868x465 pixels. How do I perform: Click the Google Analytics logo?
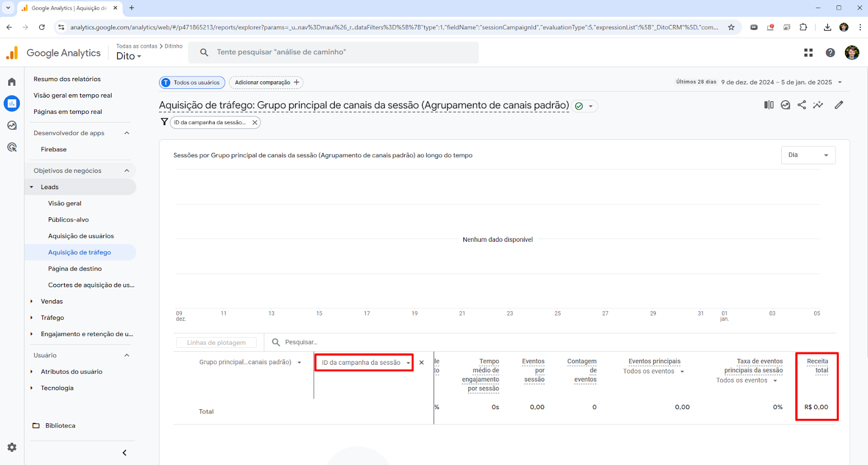pyautogui.click(x=53, y=53)
